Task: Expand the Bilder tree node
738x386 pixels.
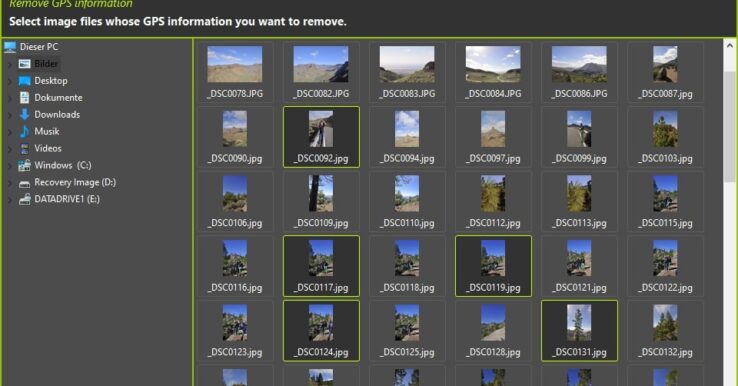Action: 10,64
